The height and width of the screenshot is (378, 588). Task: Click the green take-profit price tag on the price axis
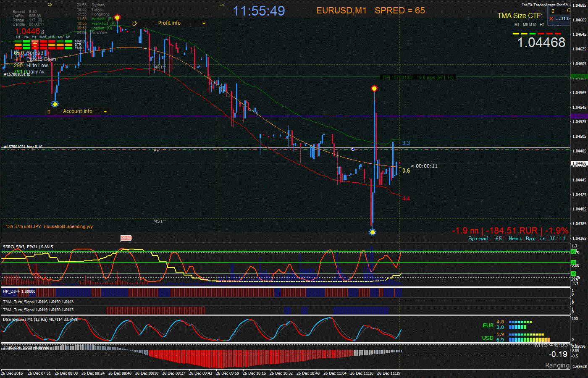pos(579,77)
